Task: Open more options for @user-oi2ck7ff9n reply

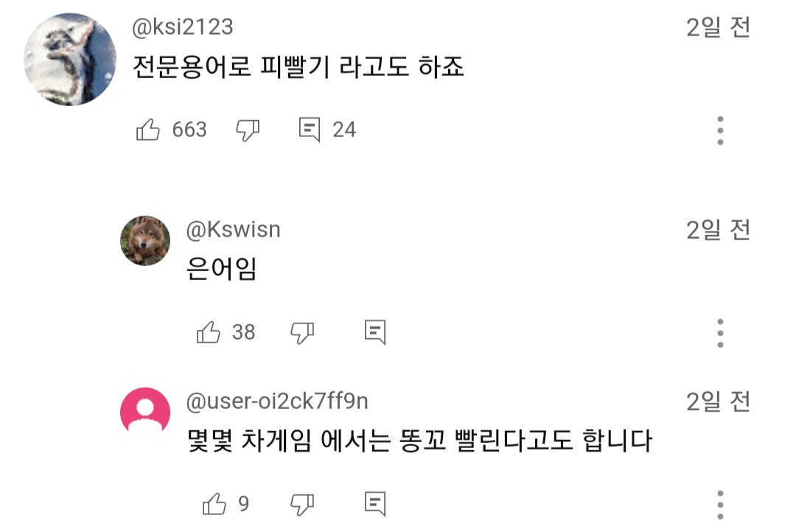Action: pyautogui.click(x=720, y=505)
